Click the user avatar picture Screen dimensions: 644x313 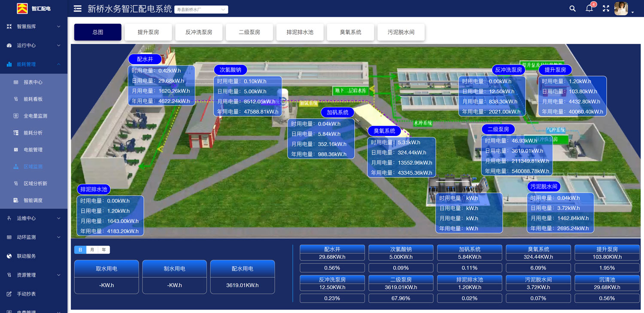tap(621, 9)
